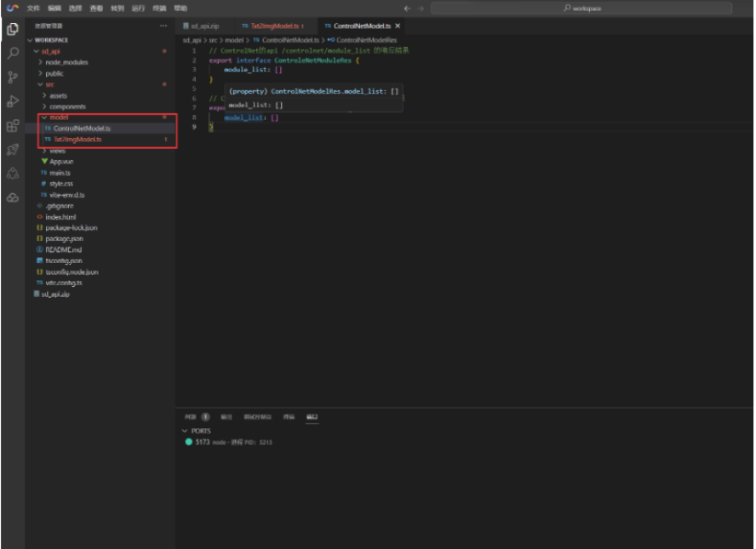Select port 5173 entry in PORTS panel
Viewport: 756px width, 549px height.
tap(228, 442)
